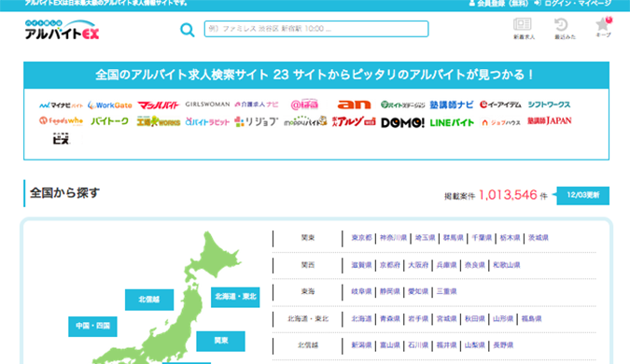Click the 求人アルソ logo
This screenshot has height=364, width=630.
(x=354, y=121)
